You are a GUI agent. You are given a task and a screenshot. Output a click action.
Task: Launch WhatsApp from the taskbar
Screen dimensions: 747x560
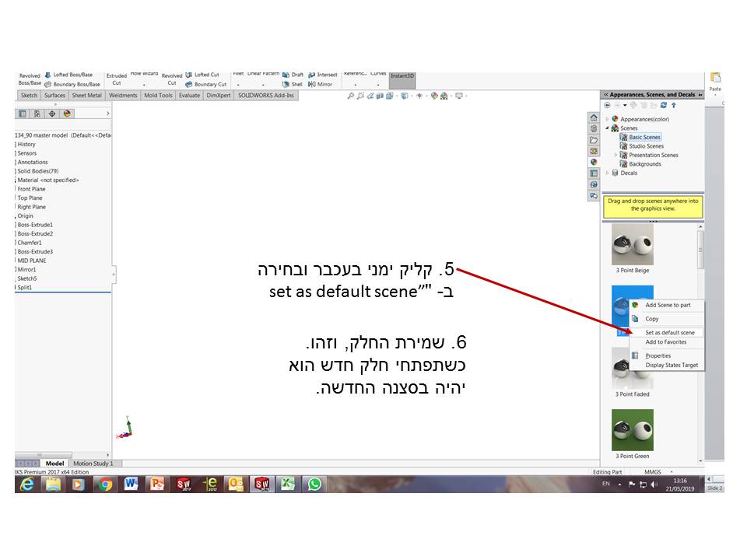click(314, 484)
